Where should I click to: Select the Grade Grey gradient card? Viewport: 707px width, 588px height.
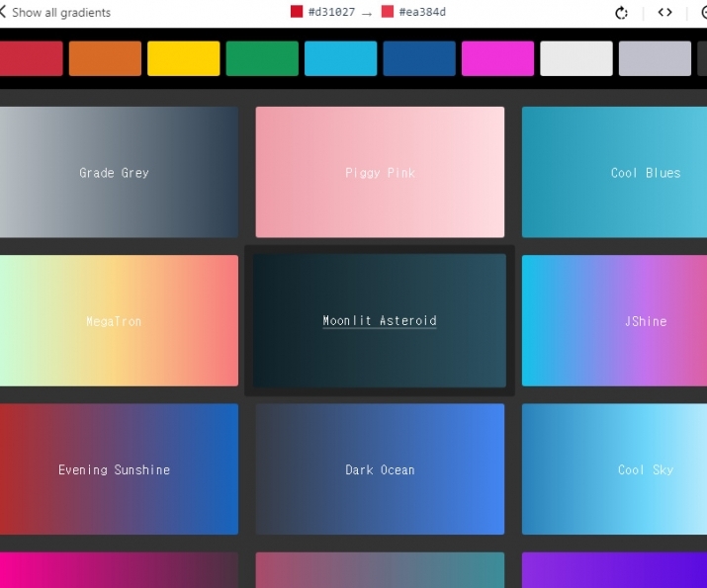[x=119, y=172]
